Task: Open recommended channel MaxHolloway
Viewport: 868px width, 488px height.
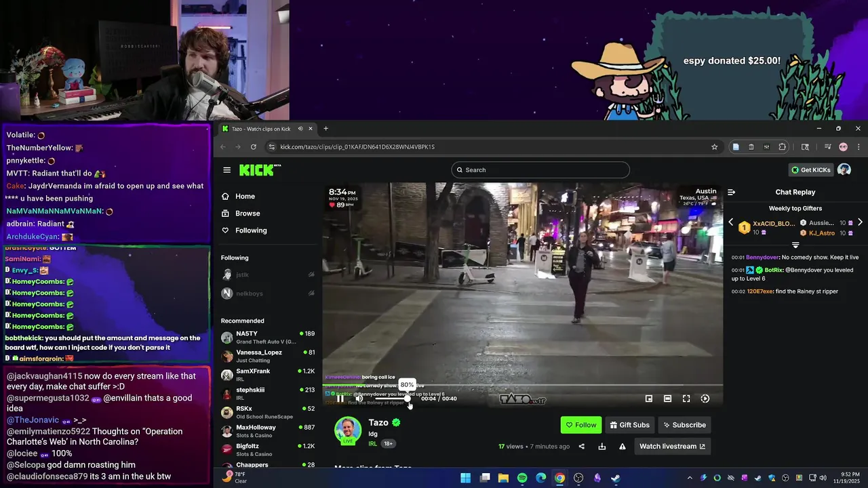Action: 268,430
